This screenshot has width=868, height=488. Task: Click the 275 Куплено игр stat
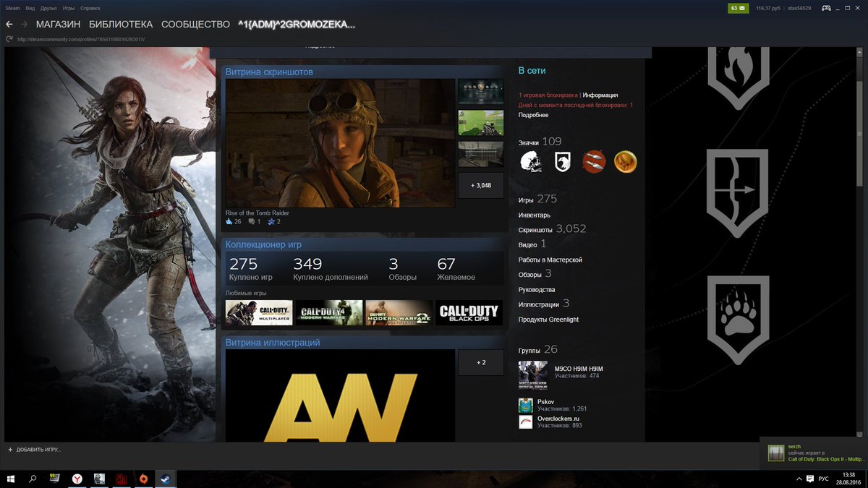click(x=250, y=269)
